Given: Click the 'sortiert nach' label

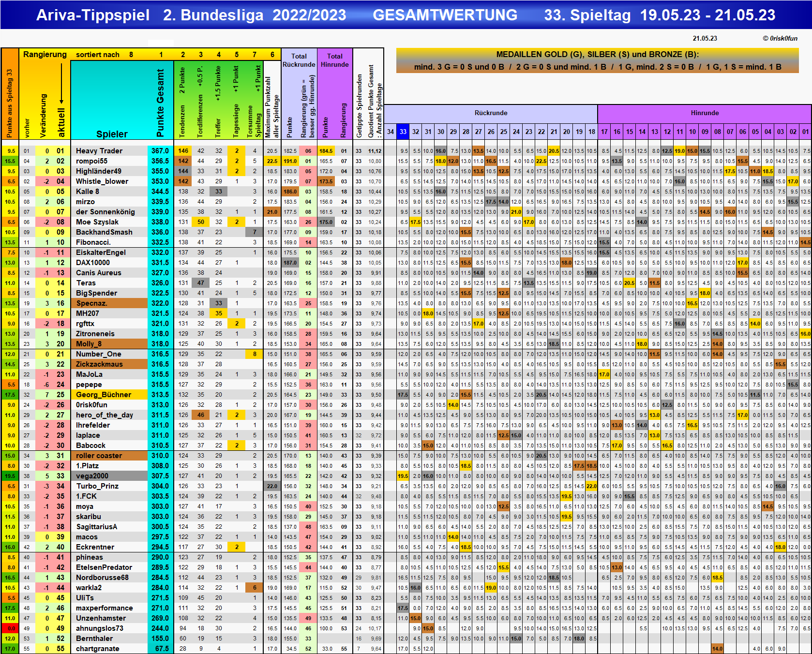Looking at the screenshot, I should 98,55.
